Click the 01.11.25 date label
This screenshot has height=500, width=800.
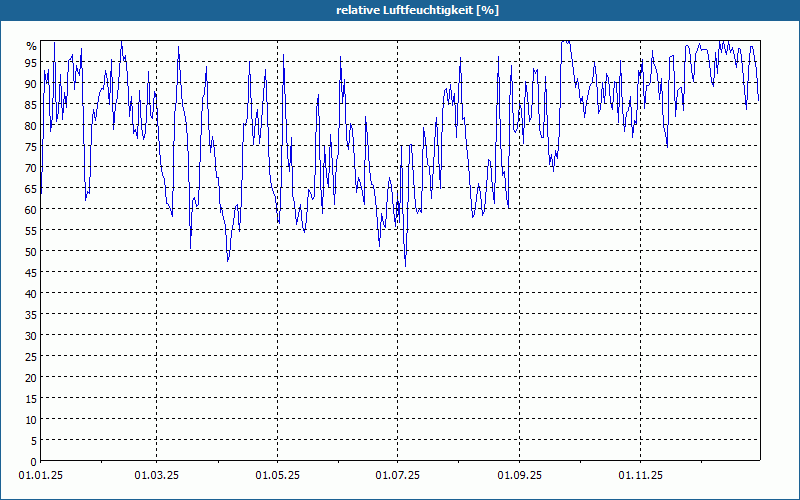640,476
